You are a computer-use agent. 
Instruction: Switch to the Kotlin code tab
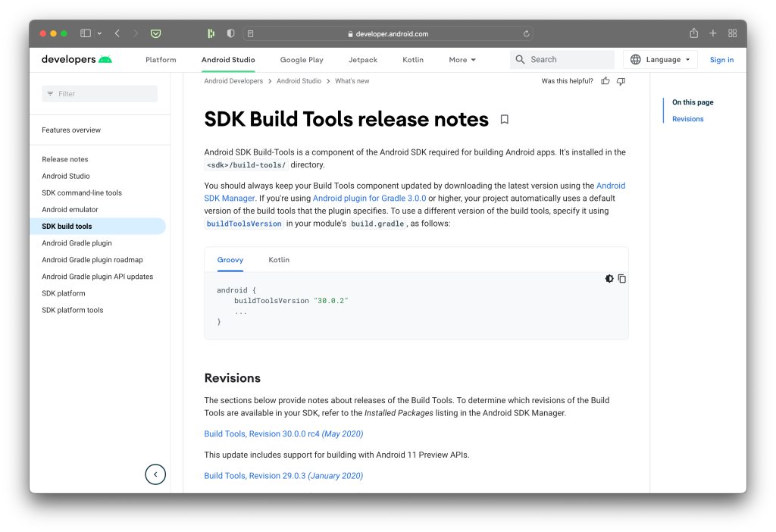click(279, 260)
